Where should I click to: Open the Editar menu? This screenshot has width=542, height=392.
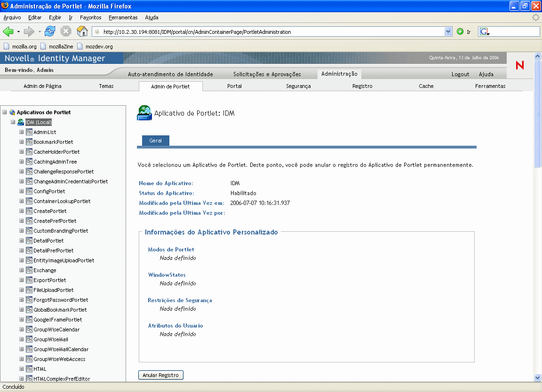click(35, 17)
